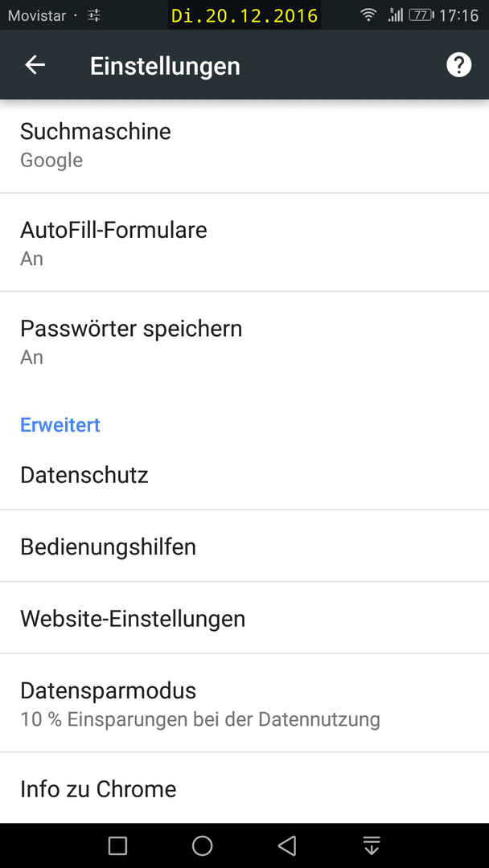Tap the back arrow in header
The height and width of the screenshot is (868, 489).
click(x=35, y=65)
